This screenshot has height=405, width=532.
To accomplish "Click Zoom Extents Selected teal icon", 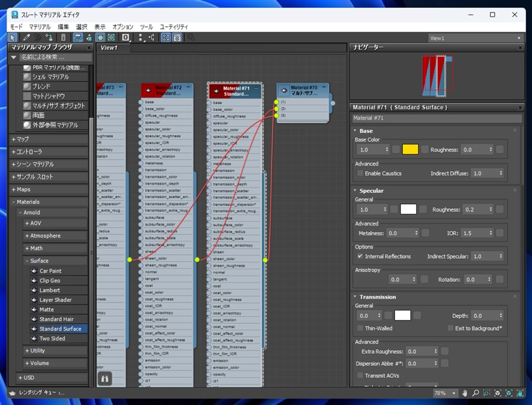I will [x=509, y=393].
